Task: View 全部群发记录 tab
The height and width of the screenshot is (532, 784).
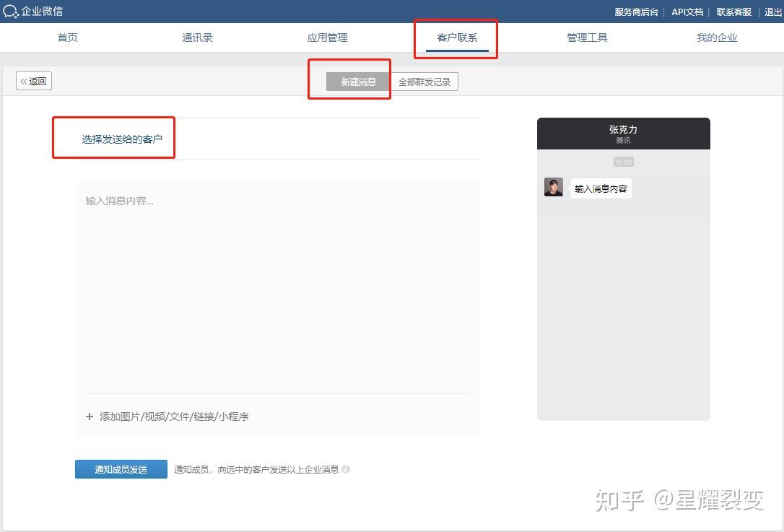Action: [x=424, y=82]
